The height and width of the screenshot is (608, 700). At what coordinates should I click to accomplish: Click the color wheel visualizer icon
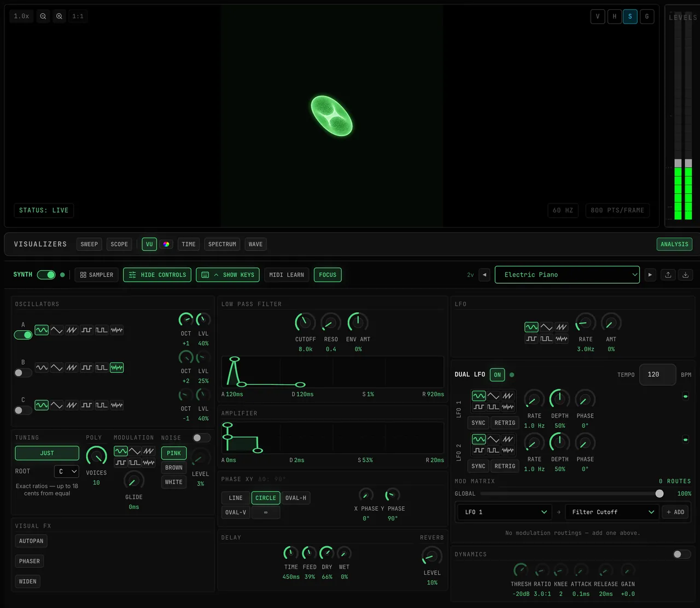tap(166, 244)
